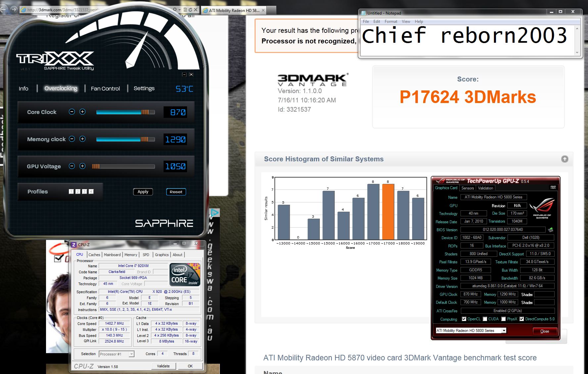Decrease Memory clock with the minus icon

click(x=72, y=139)
